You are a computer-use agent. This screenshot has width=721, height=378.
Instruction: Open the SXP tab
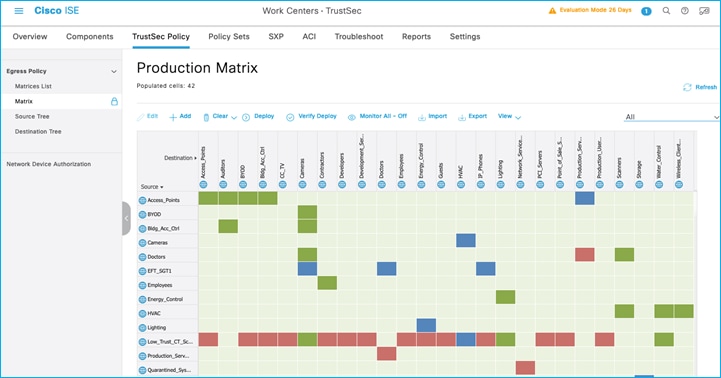coord(276,37)
